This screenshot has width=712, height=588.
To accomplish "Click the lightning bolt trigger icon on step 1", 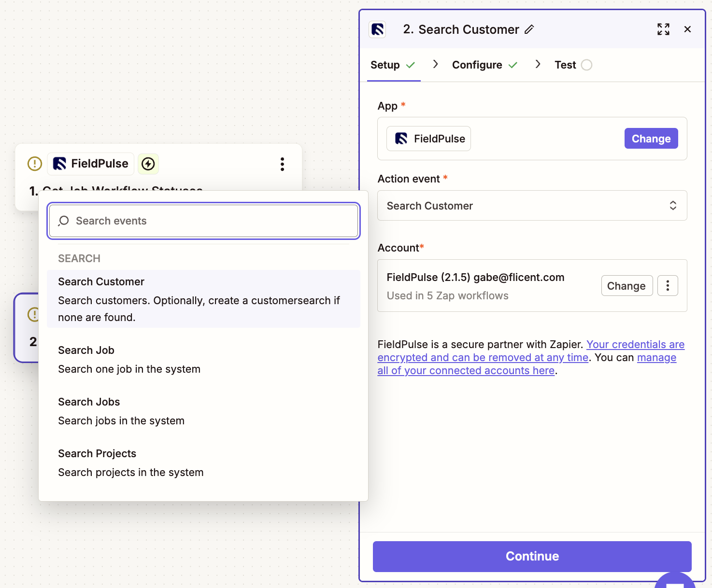I will click(x=148, y=164).
